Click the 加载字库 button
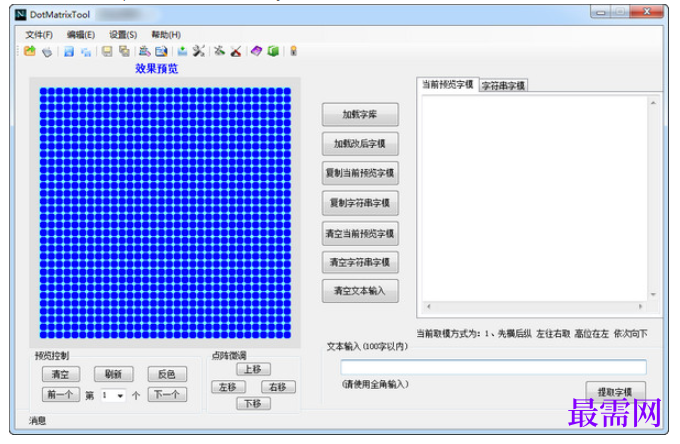680x444 pixels. pyautogui.click(x=360, y=114)
